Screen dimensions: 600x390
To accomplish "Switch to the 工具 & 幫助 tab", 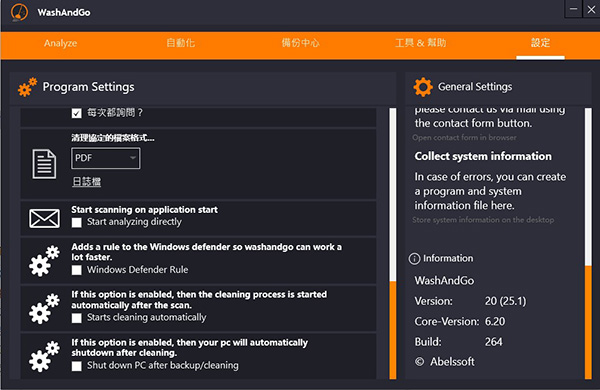I will (x=421, y=43).
